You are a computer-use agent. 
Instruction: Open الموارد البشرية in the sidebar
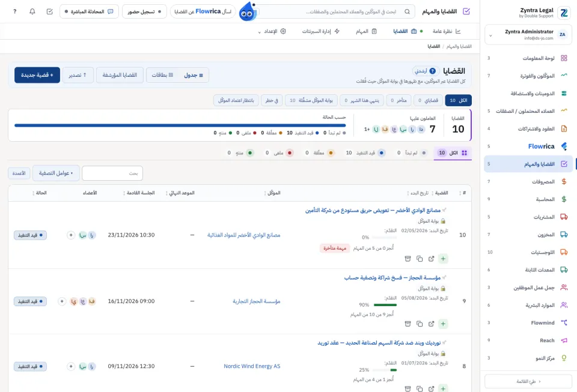click(x=528, y=305)
